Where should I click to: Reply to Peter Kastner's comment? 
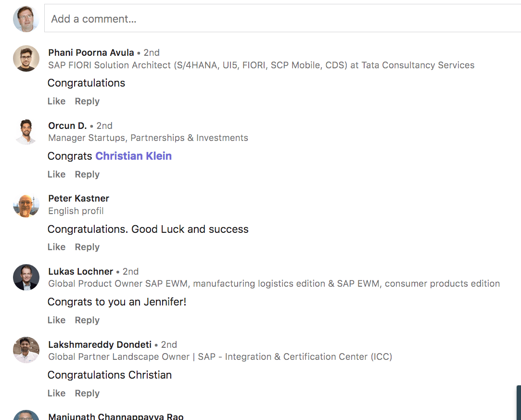[87, 247]
